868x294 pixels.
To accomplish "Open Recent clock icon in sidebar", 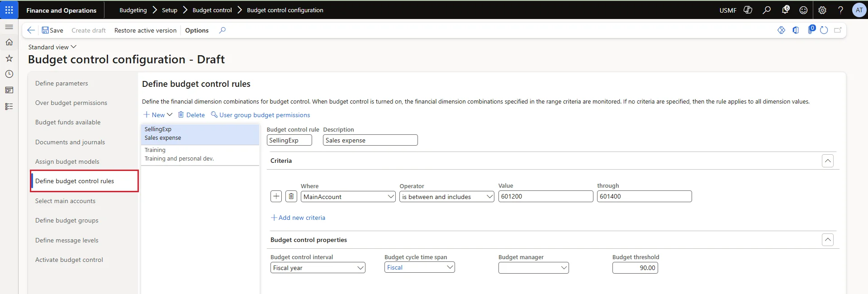I will [x=9, y=74].
